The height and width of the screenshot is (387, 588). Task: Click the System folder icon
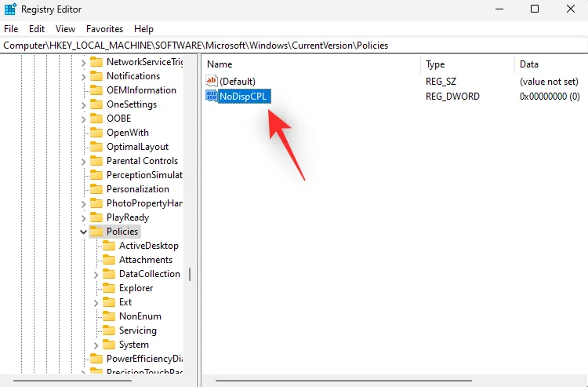click(x=109, y=345)
